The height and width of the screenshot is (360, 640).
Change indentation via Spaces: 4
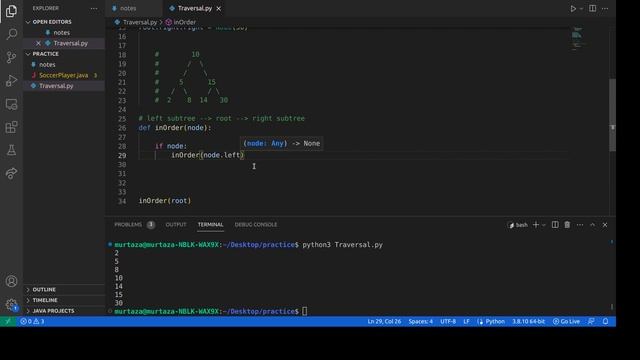pos(420,321)
